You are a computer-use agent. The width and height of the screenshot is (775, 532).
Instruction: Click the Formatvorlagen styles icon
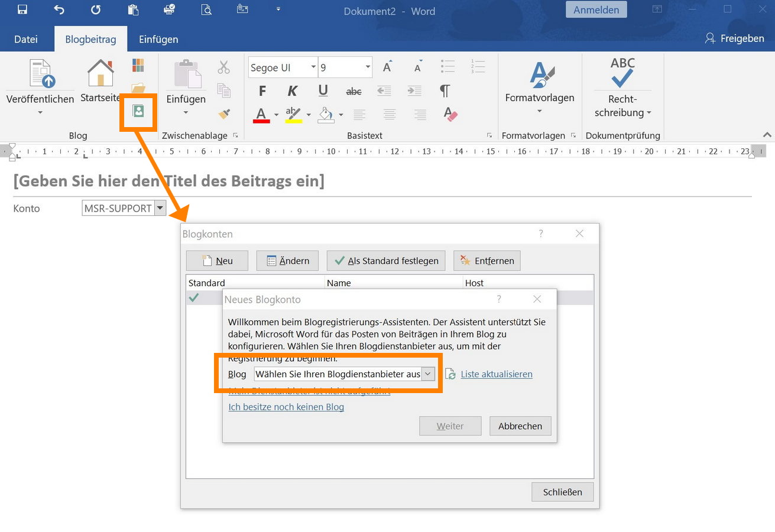(x=541, y=74)
